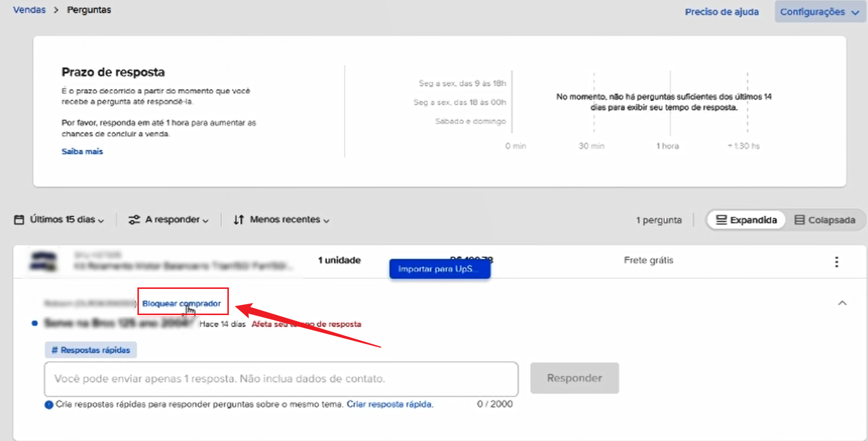
Task: Click 'Hace 14 días' timestamp
Action: click(222, 324)
